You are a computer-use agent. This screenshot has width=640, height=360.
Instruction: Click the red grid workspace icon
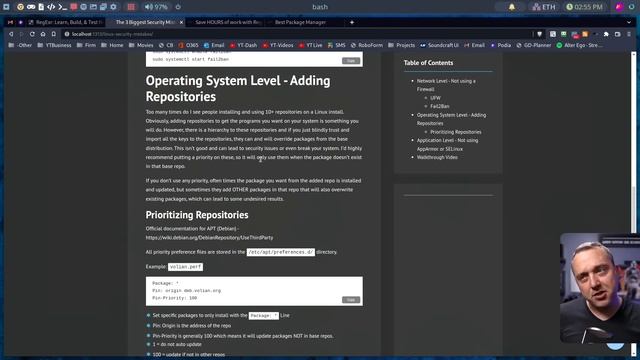coord(131,7)
